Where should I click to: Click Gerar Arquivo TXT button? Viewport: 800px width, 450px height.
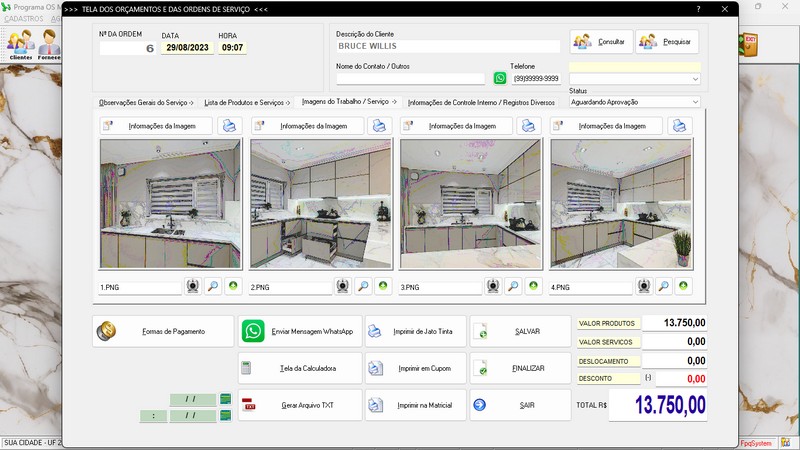point(300,405)
